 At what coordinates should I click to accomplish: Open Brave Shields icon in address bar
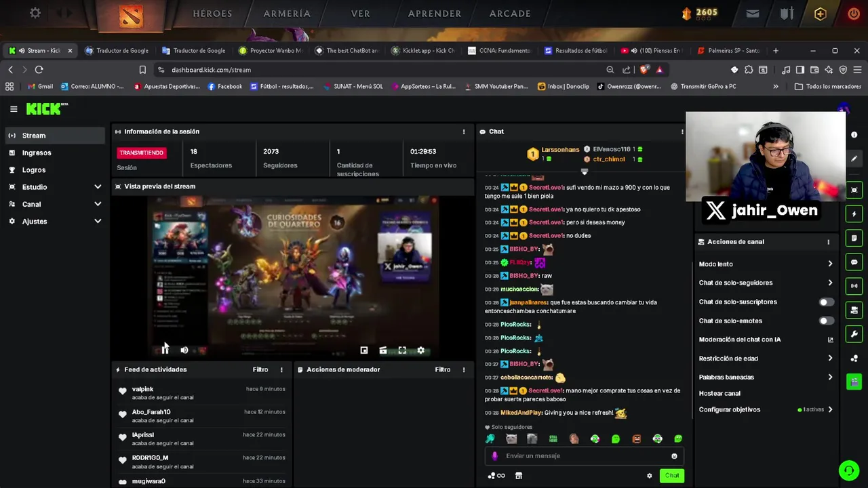click(x=644, y=70)
